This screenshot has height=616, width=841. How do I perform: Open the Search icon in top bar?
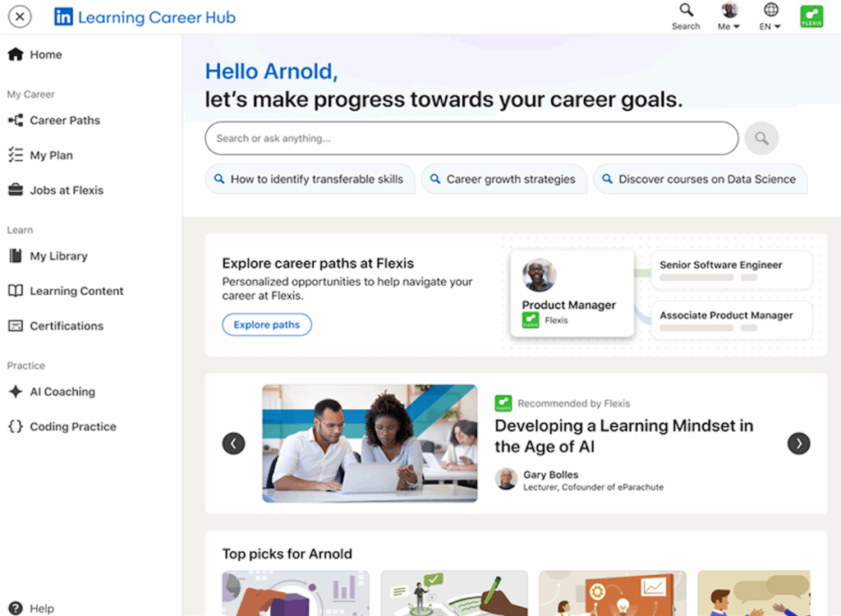coord(686,11)
